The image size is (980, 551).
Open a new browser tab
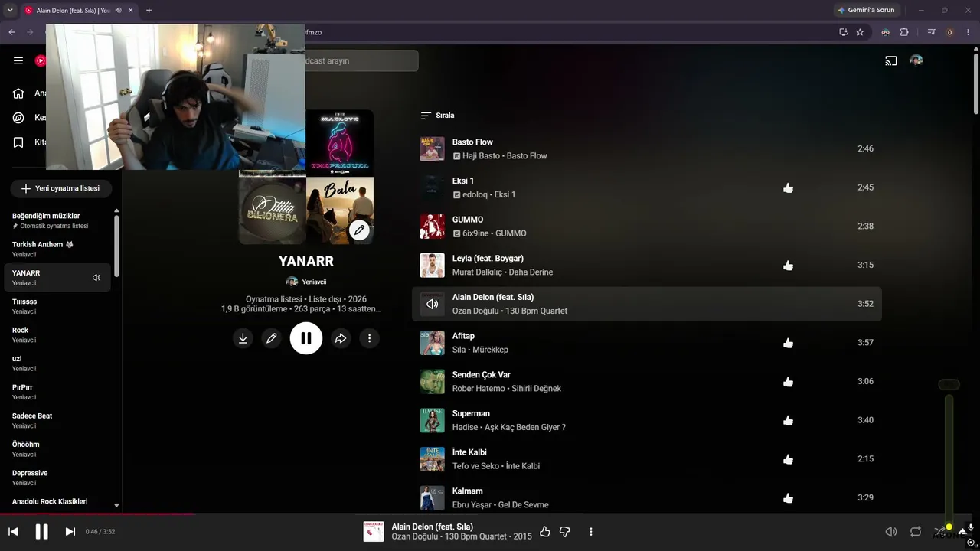[149, 10]
